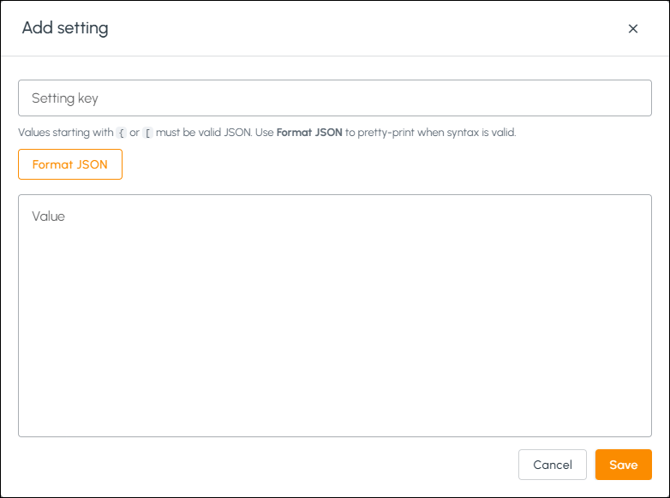The image size is (670, 498).
Task: Focus the Value text area
Action: 335,315
